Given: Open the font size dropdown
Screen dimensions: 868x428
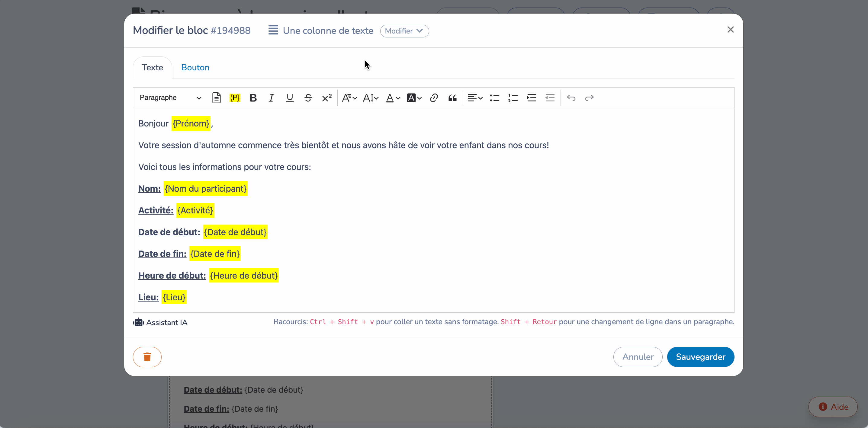Looking at the screenshot, I should pyautogui.click(x=371, y=98).
